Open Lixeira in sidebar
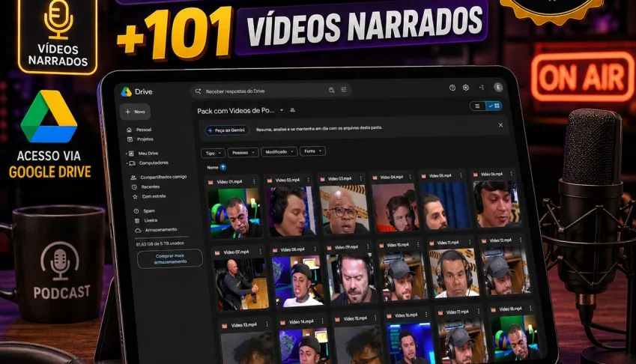Viewport: 636px width, 364px height. pos(146,220)
